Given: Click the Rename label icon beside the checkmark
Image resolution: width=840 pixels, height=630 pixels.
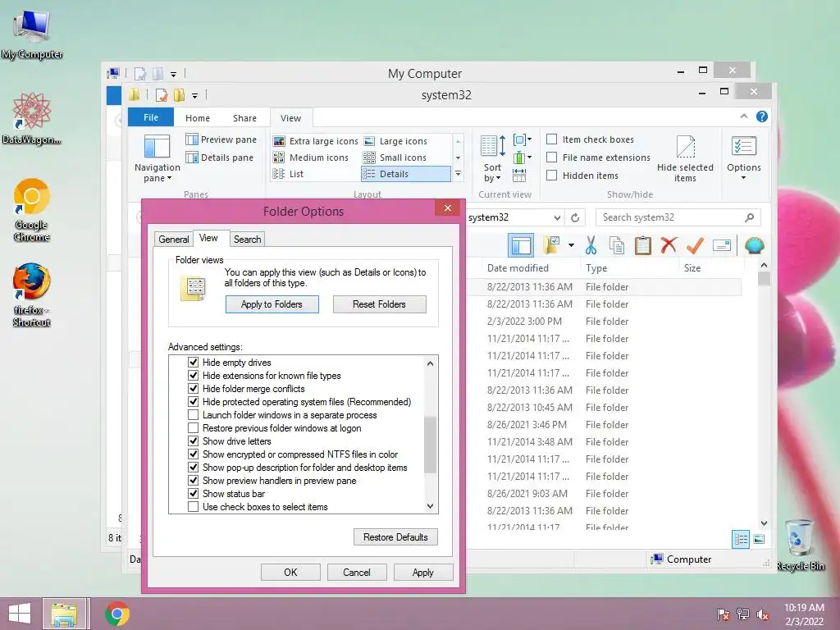Looking at the screenshot, I should [722, 245].
